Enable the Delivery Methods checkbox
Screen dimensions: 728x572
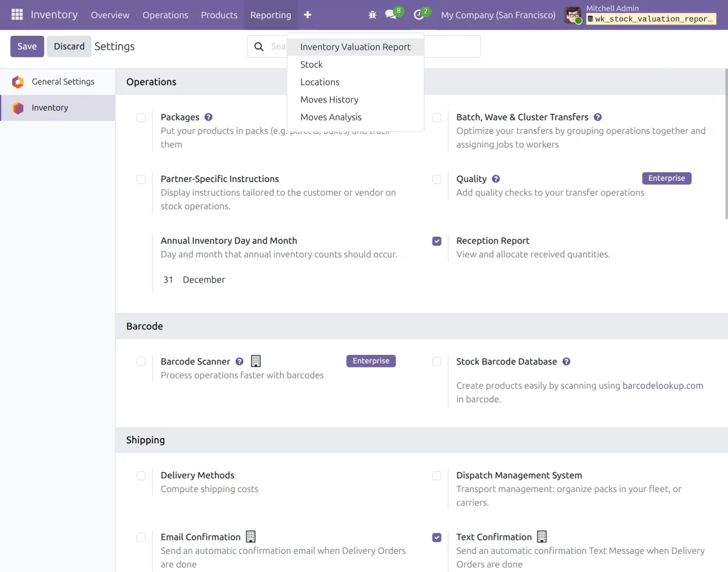[x=141, y=476]
